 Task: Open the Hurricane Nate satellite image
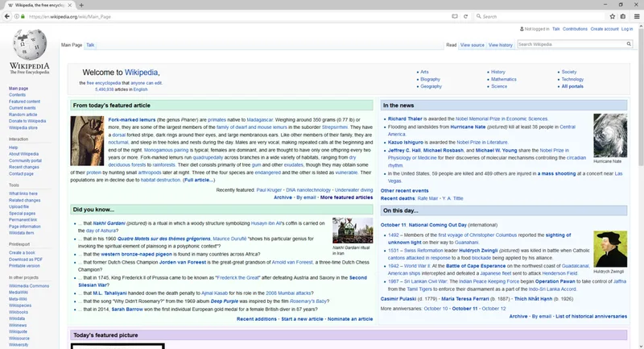pos(610,135)
